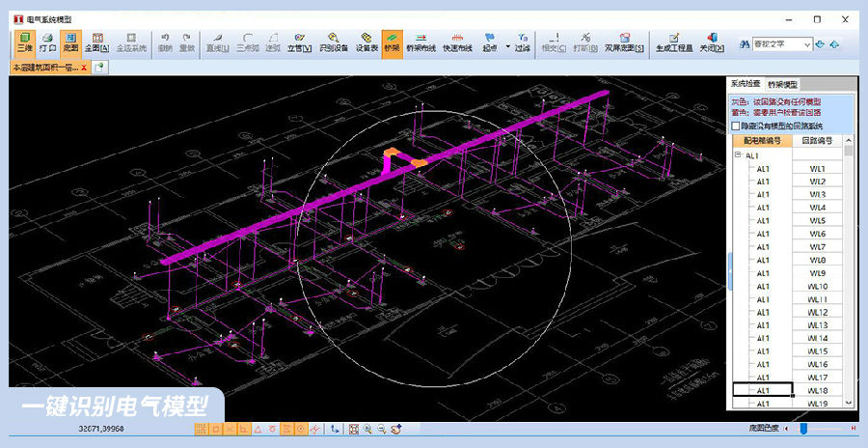Toggle the 底图 base map button
Image resolution: width=868 pixels, height=448 pixels.
coord(70,42)
